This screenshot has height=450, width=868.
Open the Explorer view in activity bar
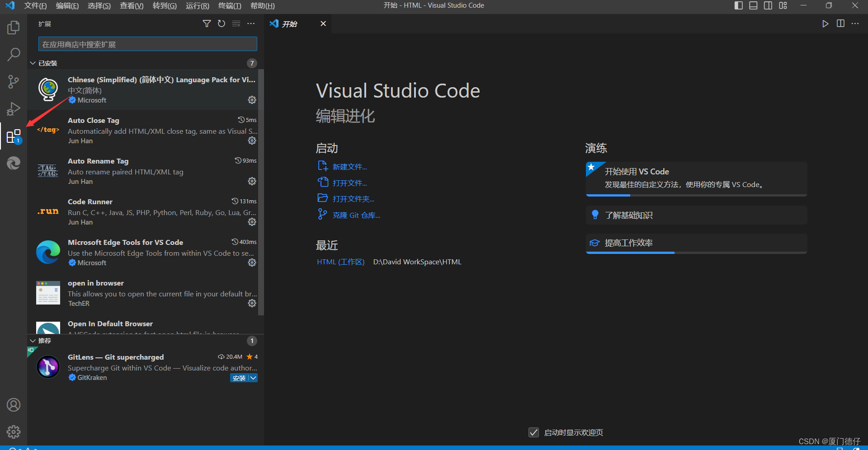click(x=14, y=28)
